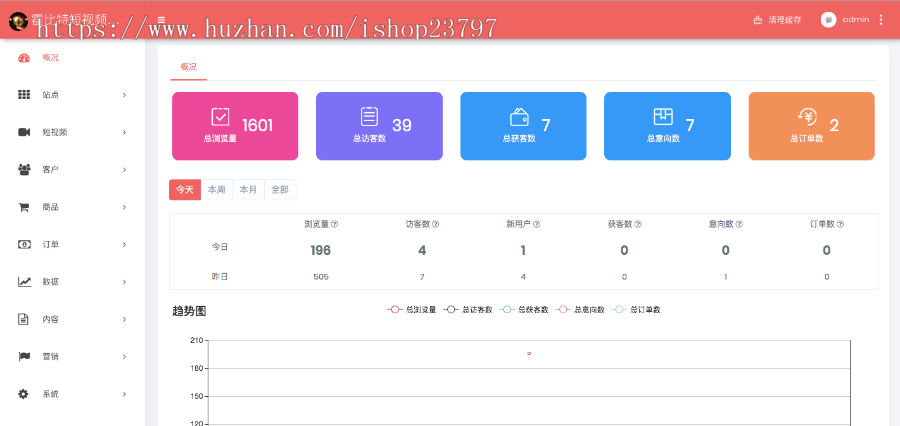
Task: Click the admin username in header
Action: pyautogui.click(x=856, y=20)
